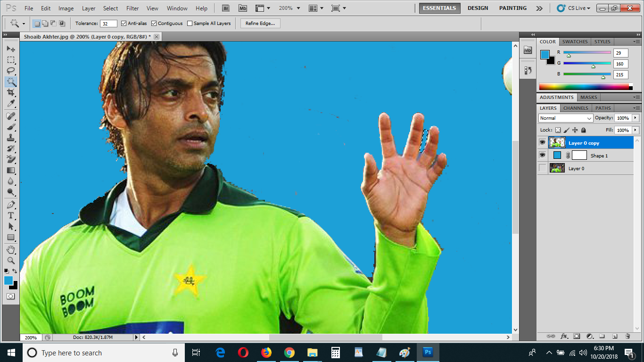Select the Brush tool
Screen dimensions: 644x362
(10, 127)
